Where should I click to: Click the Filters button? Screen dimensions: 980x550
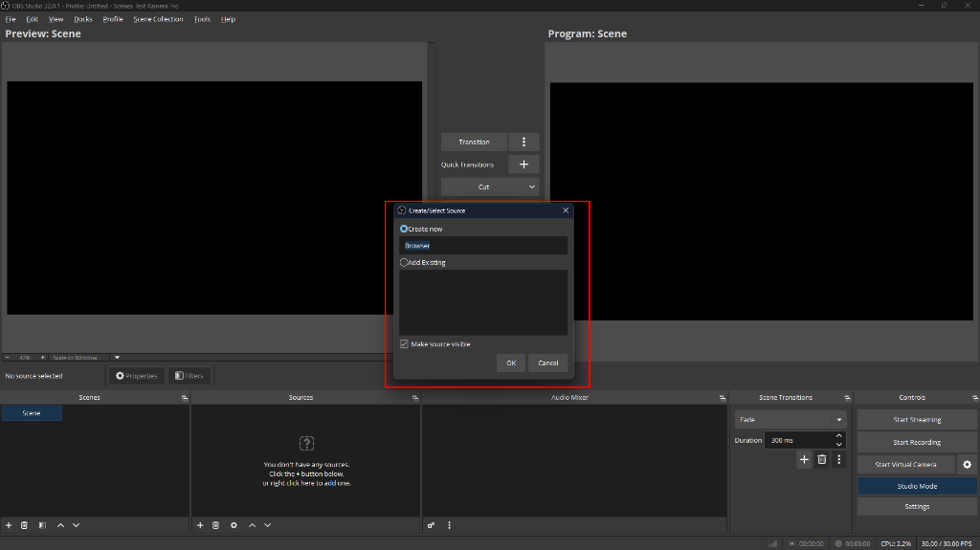click(x=189, y=376)
